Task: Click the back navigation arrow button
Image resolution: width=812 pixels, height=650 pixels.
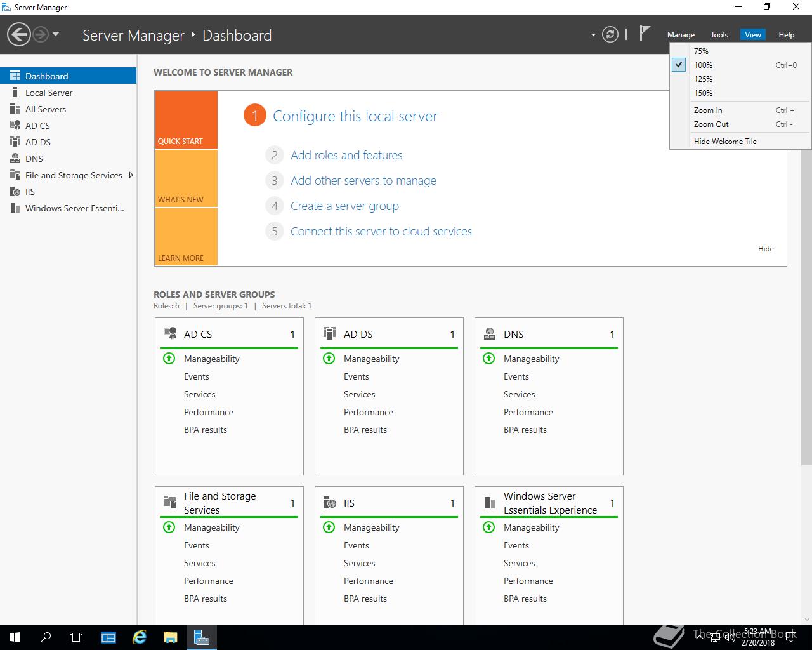Action: (19, 34)
